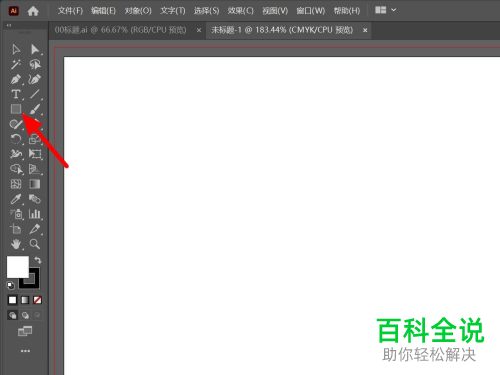Image resolution: width=500 pixels, height=375 pixels.
Task: Choose the Line Segment tool
Action: (35, 94)
